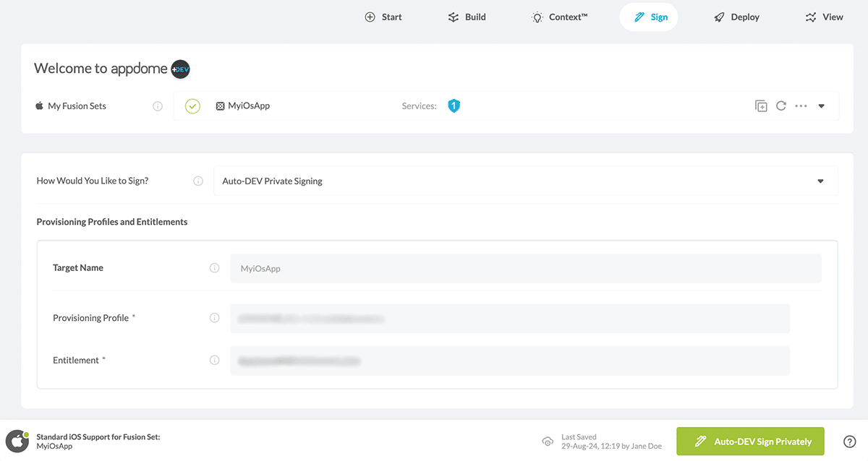Viewport: 868px width, 461px height.
Task: Click the Auto-DEV Sign Privately button
Action: (x=750, y=441)
